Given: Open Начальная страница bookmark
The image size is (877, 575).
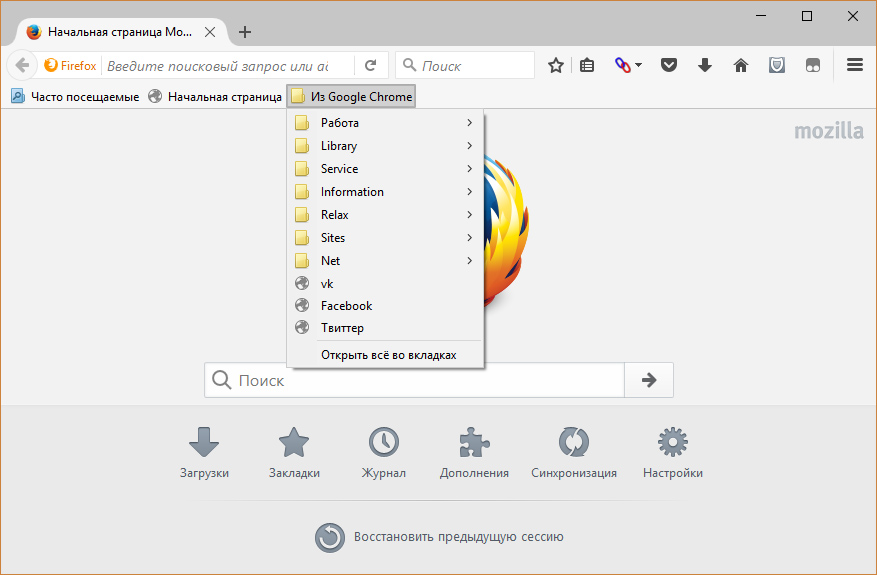Looking at the screenshot, I should point(215,96).
